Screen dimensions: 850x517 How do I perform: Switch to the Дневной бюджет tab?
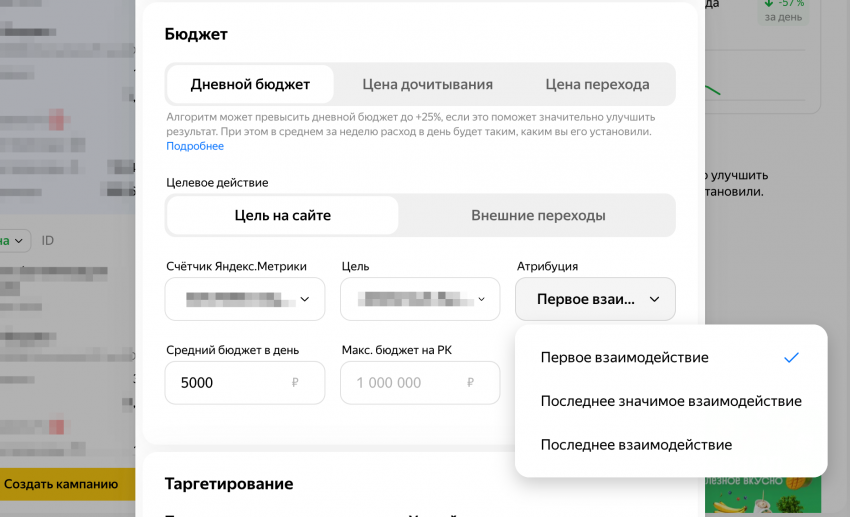click(250, 84)
